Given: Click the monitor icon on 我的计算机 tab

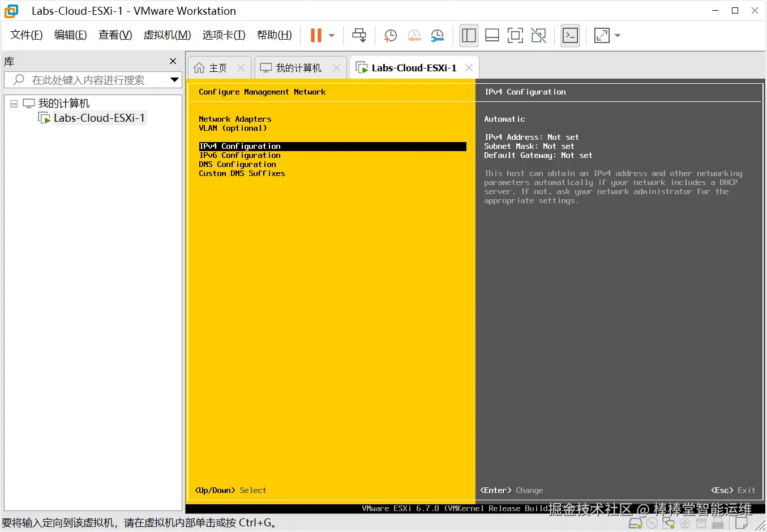Looking at the screenshot, I should (265, 68).
